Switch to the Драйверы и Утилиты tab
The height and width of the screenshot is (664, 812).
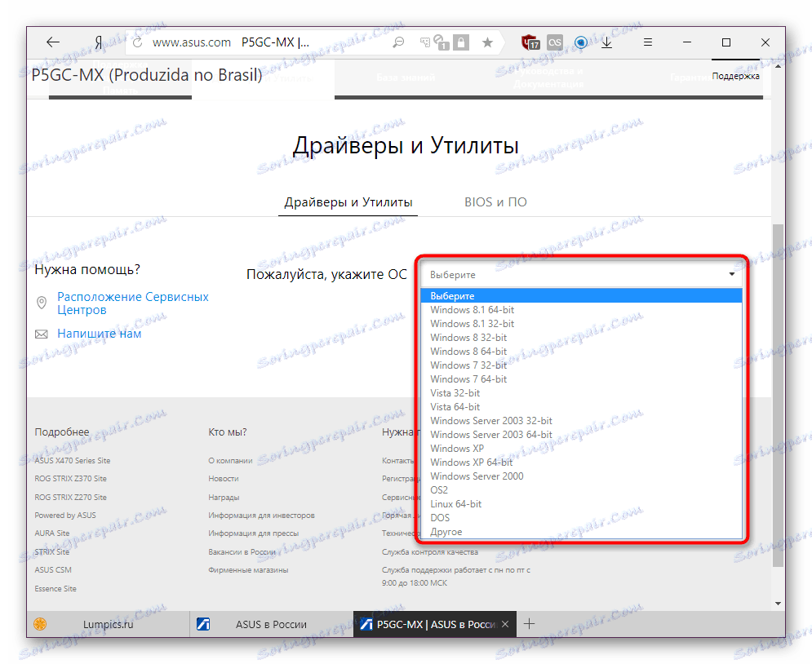(348, 202)
